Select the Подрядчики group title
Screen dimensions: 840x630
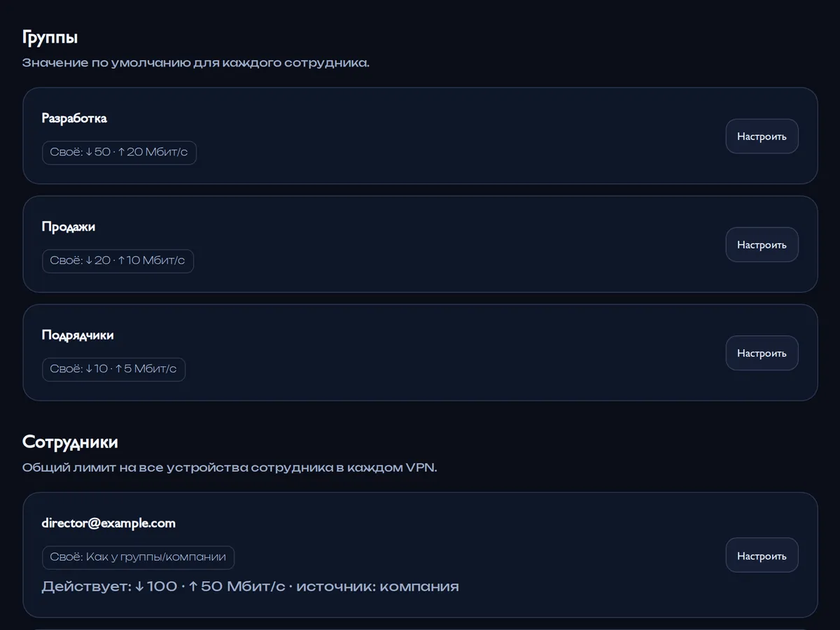77,335
